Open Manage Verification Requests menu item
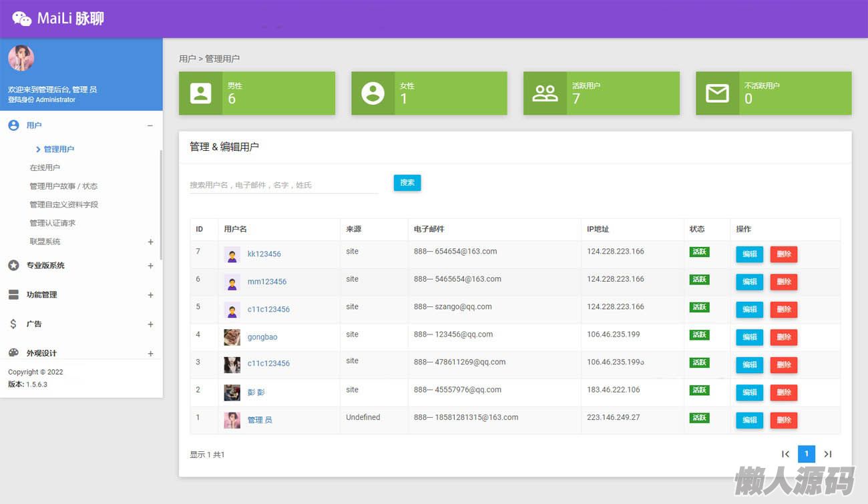Screen dimensions: 868x504 click(x=52, y=223)
